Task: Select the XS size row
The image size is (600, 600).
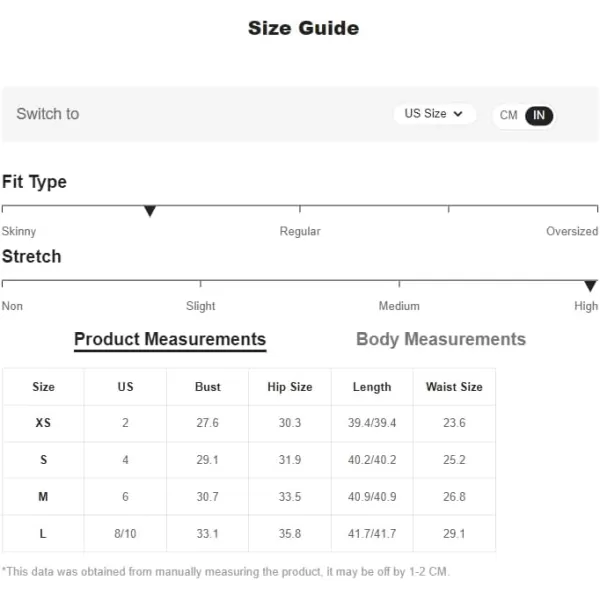Action: (x=249, y=423)
